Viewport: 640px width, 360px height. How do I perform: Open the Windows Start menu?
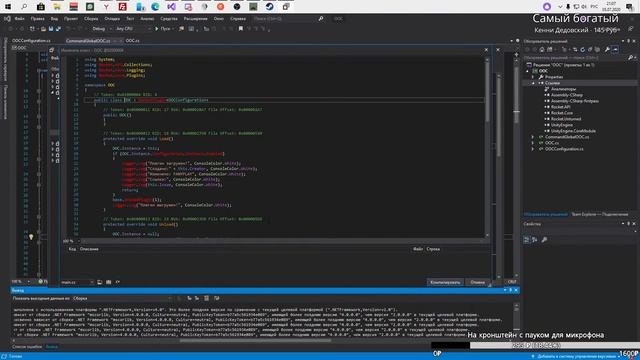pyautogui.click(x=8, y=7)
